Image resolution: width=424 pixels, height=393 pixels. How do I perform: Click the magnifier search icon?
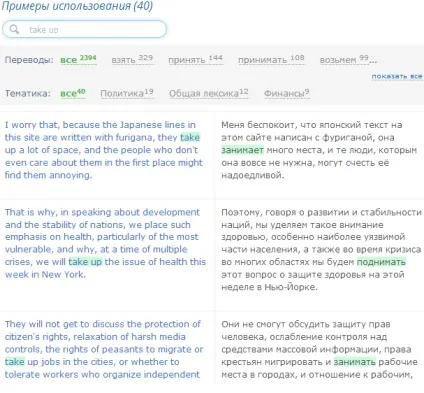click(x=14, y=29)
